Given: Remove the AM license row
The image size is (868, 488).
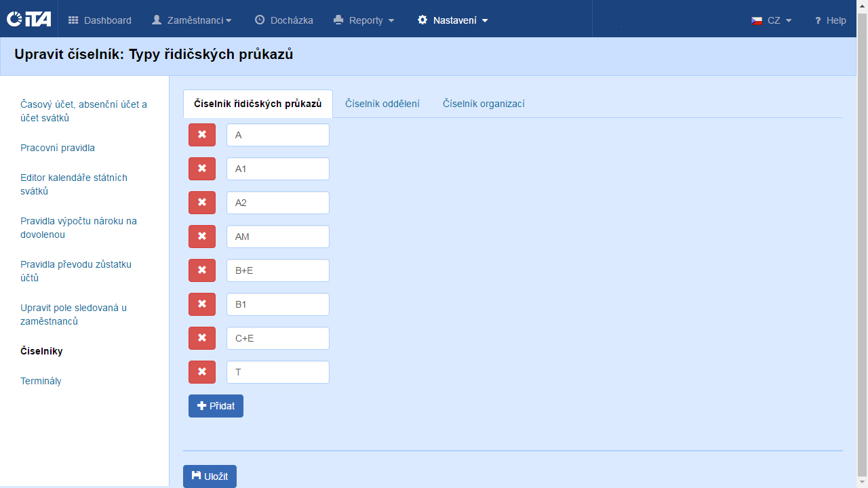Looking at the screenshot, I should click(202, 237).
